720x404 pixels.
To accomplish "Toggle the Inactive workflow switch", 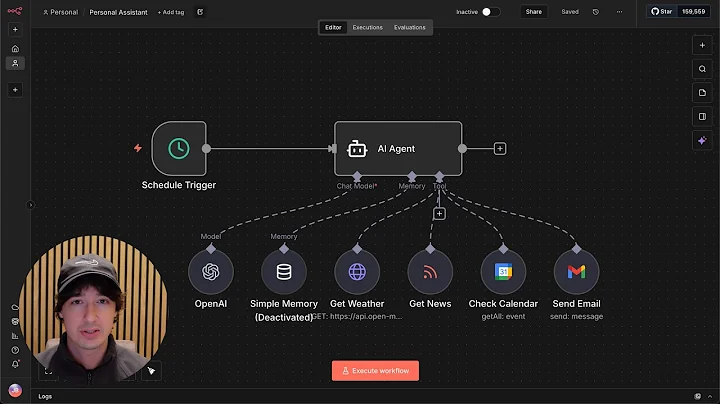I will point(490,12).
